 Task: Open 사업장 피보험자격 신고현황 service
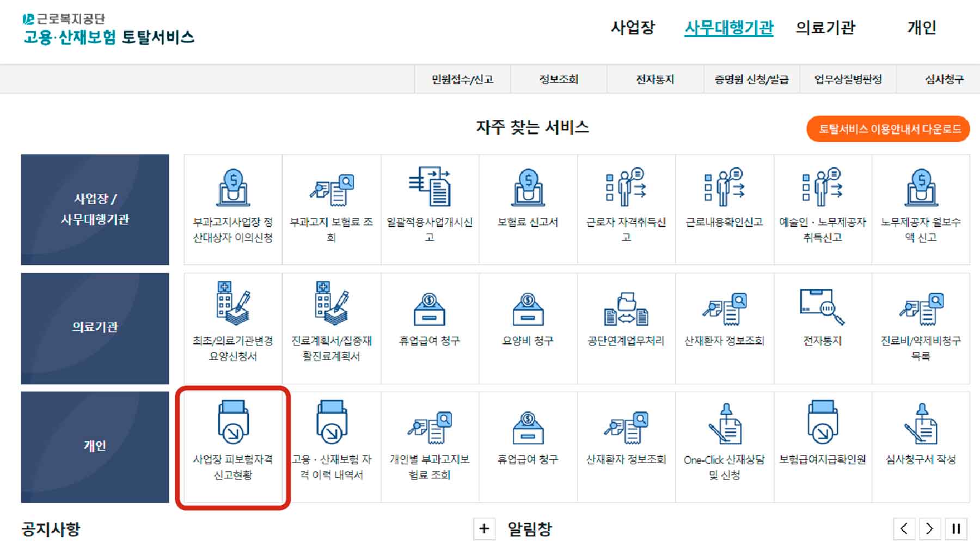(233, 447)
